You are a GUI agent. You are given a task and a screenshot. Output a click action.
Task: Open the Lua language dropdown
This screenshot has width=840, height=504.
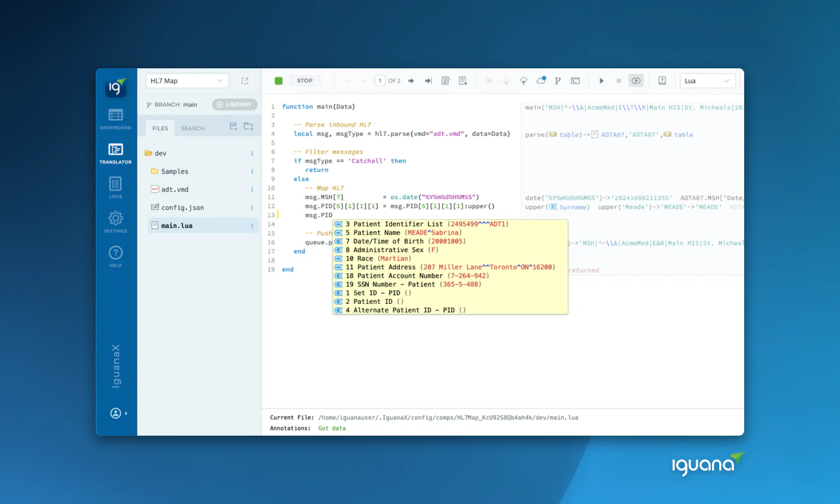point(707,81)
